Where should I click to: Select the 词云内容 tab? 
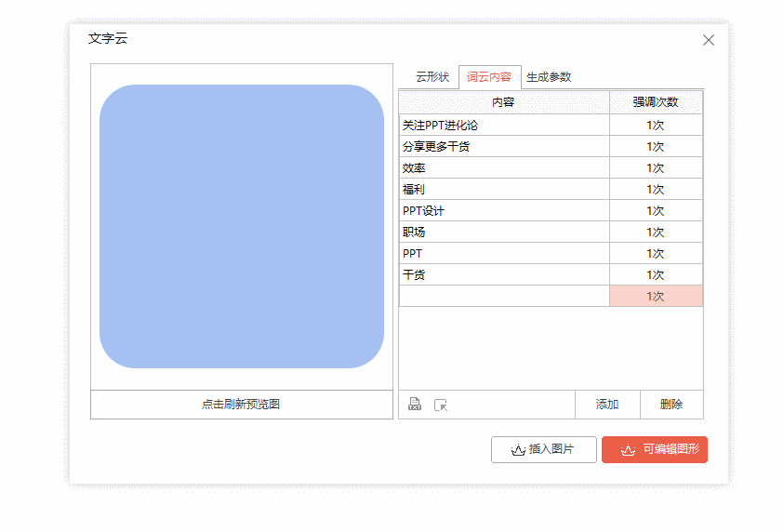(x=489, y=77)
